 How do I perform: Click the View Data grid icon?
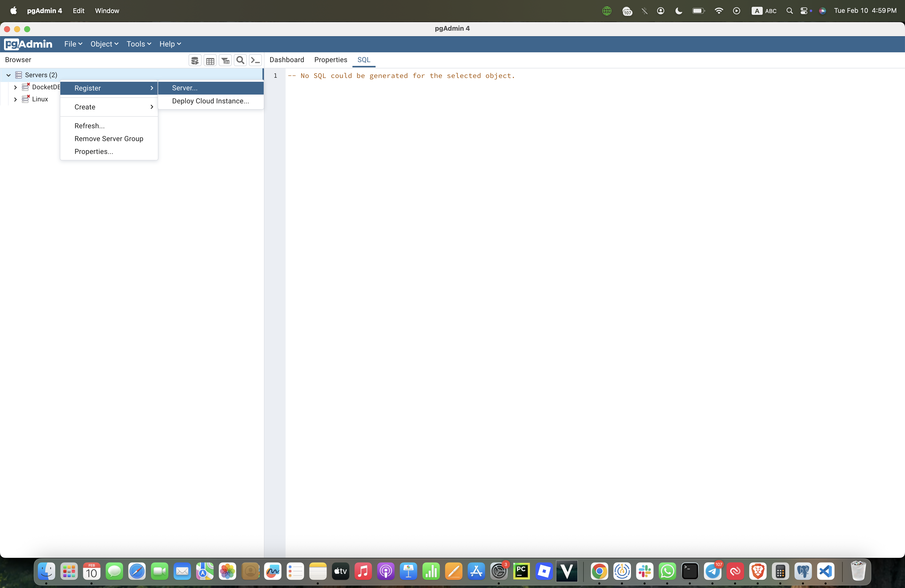tap(210, 60)
